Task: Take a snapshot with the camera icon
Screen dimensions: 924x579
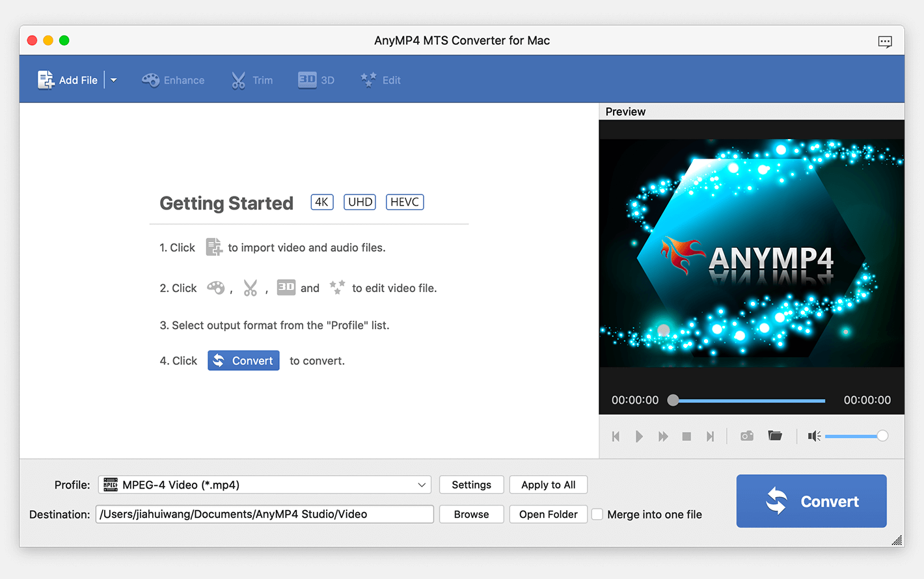Action: [x=747, y=436]
